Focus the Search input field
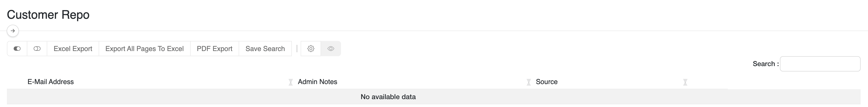Image resolution: width=868 pixels, height=107 pixels. (x=820, y=64)
